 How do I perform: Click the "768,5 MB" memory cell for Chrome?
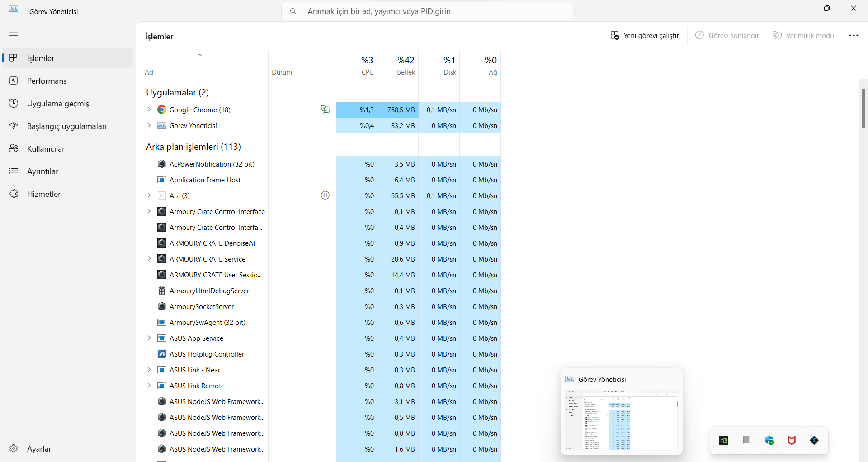(398, 110)
